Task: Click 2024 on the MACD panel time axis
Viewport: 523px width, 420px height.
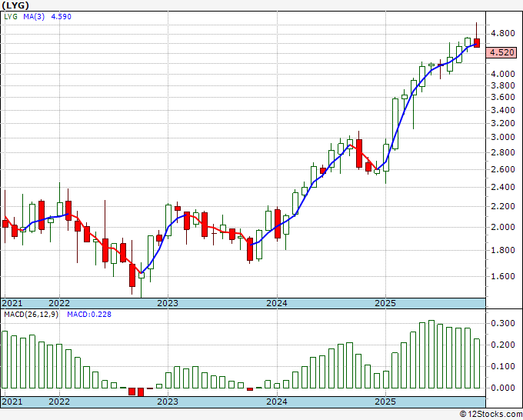Action: (x=277, y=402)
